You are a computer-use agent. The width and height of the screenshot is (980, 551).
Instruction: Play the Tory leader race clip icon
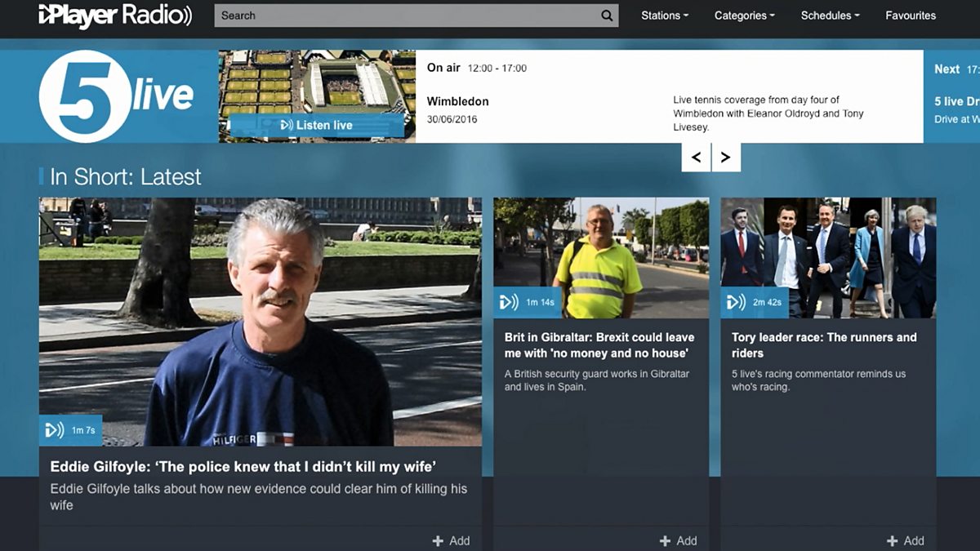tap(737, 303)
